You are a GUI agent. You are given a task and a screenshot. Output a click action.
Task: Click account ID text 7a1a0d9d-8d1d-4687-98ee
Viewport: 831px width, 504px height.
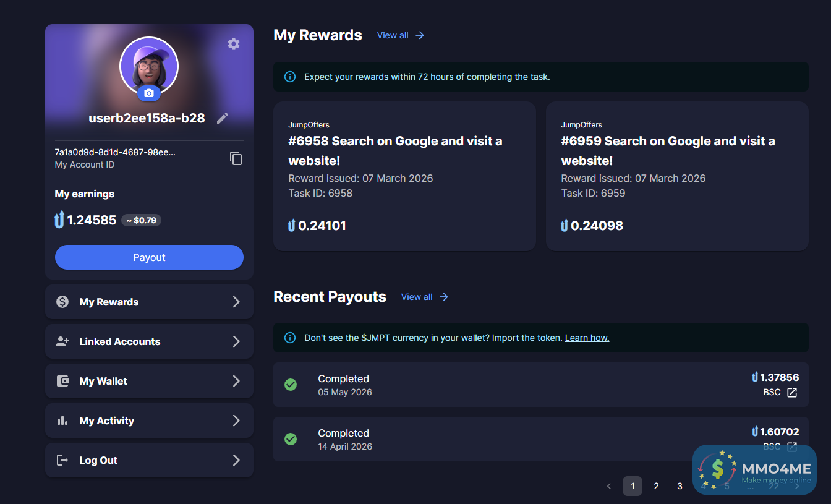pyautogui.click(x=115, y=152)
